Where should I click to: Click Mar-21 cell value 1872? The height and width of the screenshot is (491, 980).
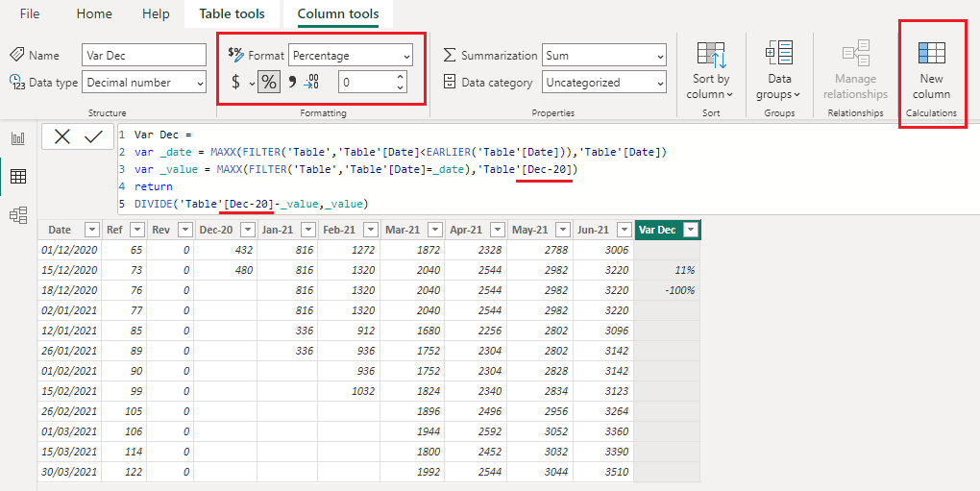click(x=412, y=250)
